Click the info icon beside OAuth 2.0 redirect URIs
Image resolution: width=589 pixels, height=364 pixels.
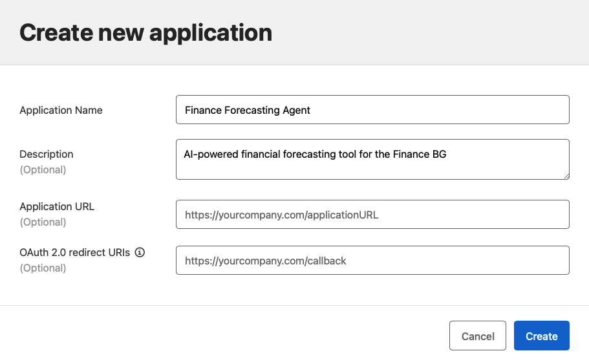coord(140,252)
